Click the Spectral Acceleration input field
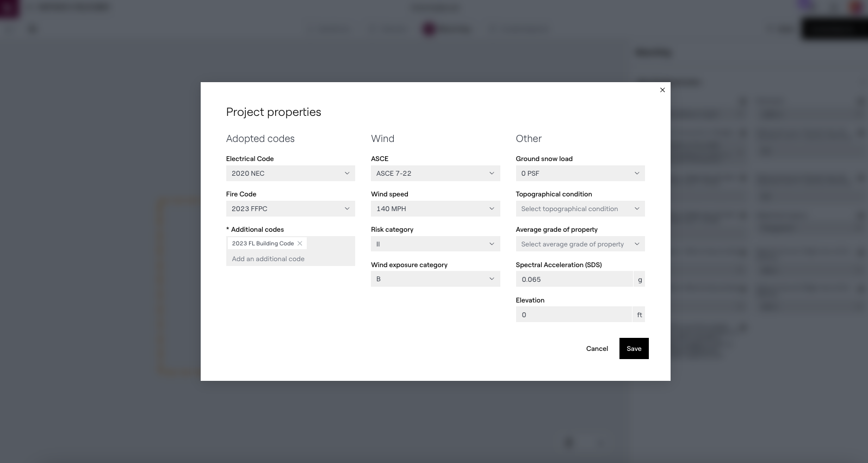Viewport: 868px width, 463px height. (x=574, y=280)
